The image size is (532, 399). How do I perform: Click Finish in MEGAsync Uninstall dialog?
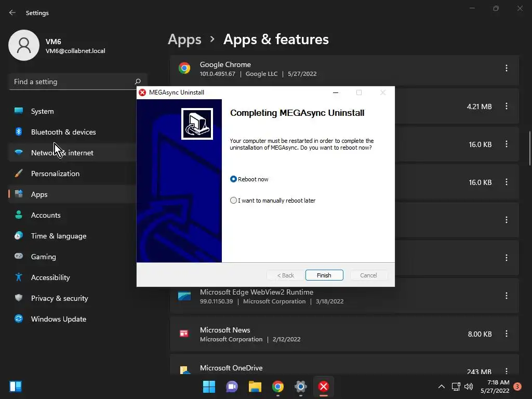click(x=324, y=275)
